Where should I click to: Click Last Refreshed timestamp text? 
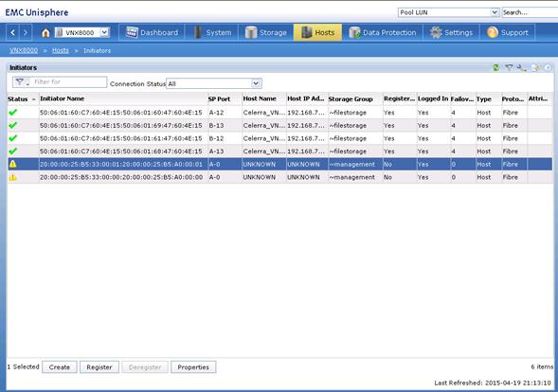[493, 383]
